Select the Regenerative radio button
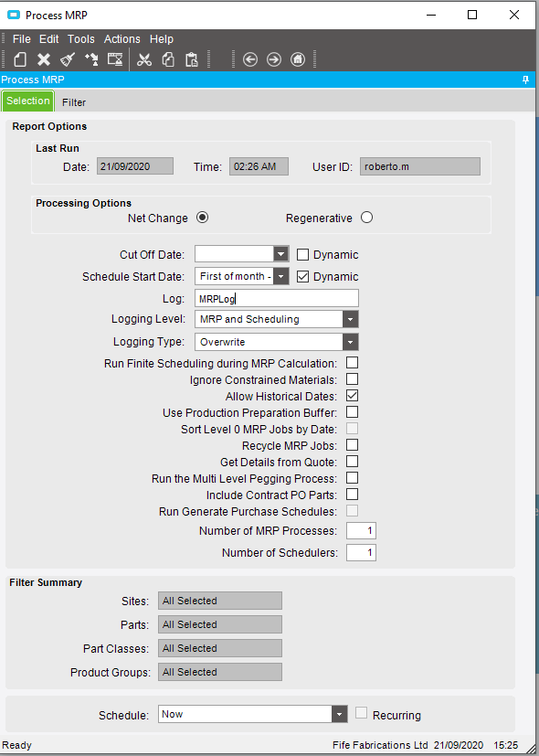The width and height of the screenshot is (539, 756). pos(366,218)
